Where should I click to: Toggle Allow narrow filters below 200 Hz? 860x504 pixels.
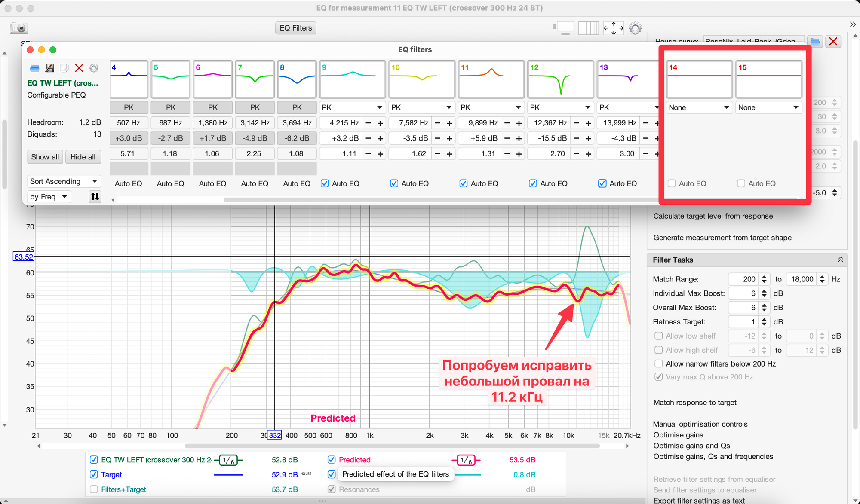click(658, 364)
